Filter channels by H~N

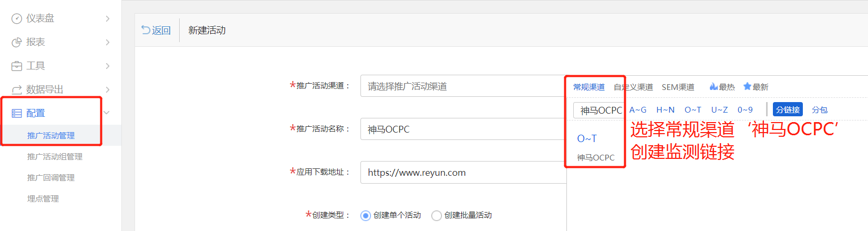pos(665,109)
